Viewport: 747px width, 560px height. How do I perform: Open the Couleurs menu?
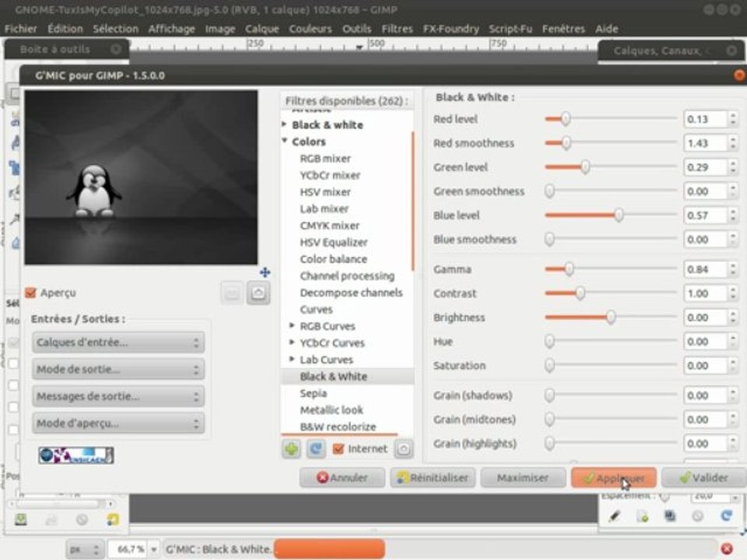click(310, 29)
